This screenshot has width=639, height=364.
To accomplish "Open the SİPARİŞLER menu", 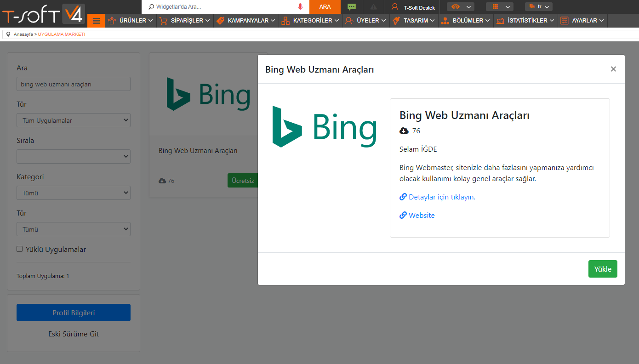I will click(185, 21).
